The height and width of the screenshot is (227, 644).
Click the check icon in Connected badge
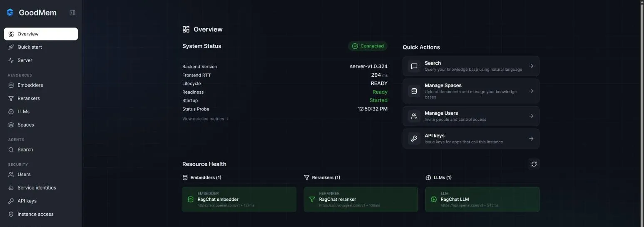pyautogui.click(x=355, y=46)
